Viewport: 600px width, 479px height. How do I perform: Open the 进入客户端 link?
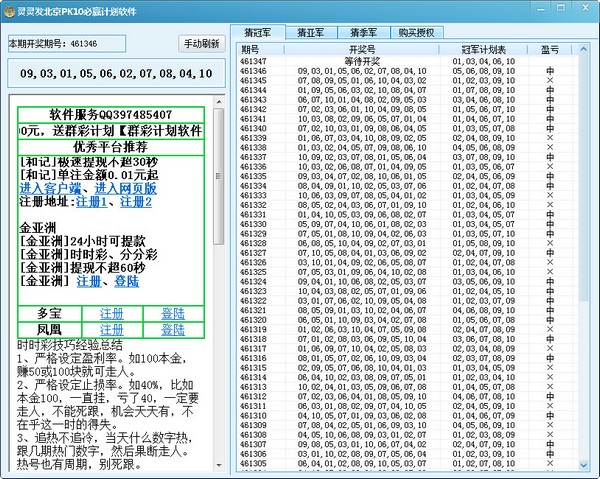(50, 188)
